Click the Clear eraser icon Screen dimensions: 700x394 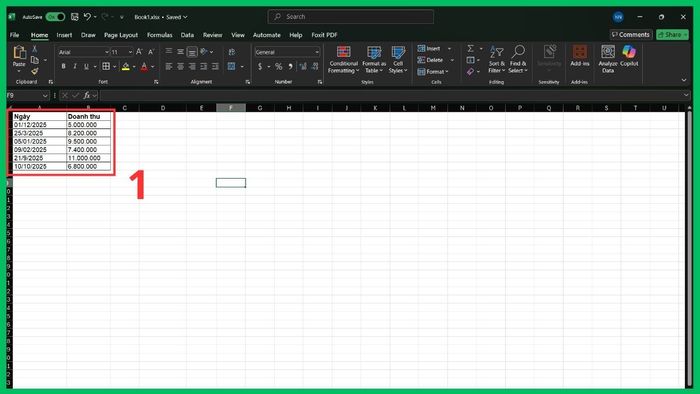coord(471,71)
